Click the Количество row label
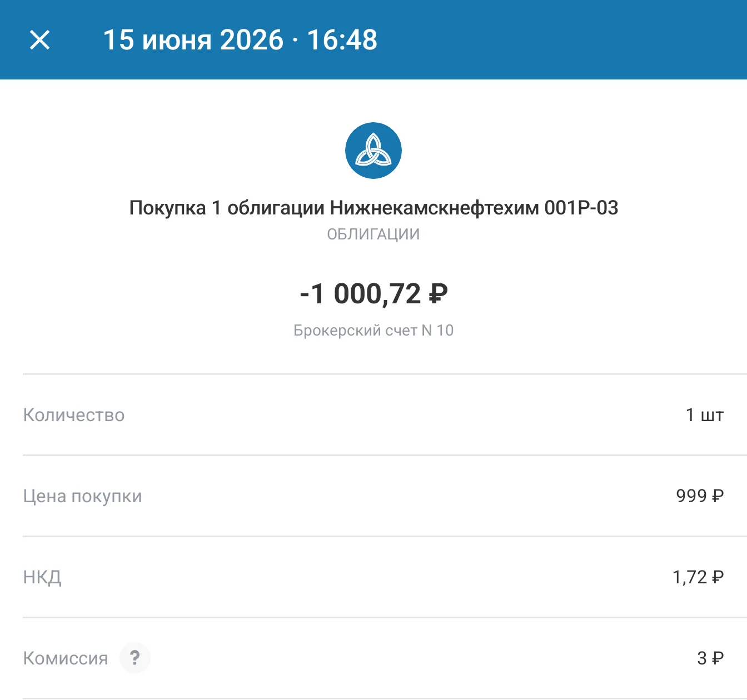This screenshot has width=747, height=700. 74,415
